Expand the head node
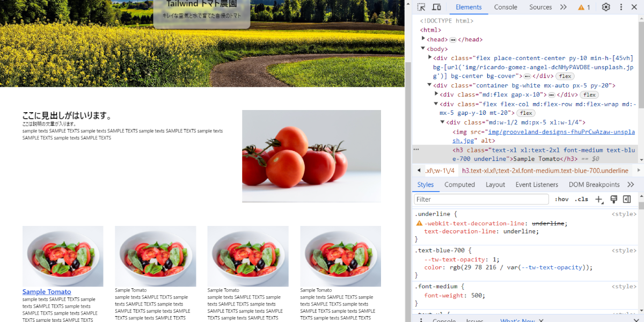This screenshot has width=644, height=322. [423, 39]
